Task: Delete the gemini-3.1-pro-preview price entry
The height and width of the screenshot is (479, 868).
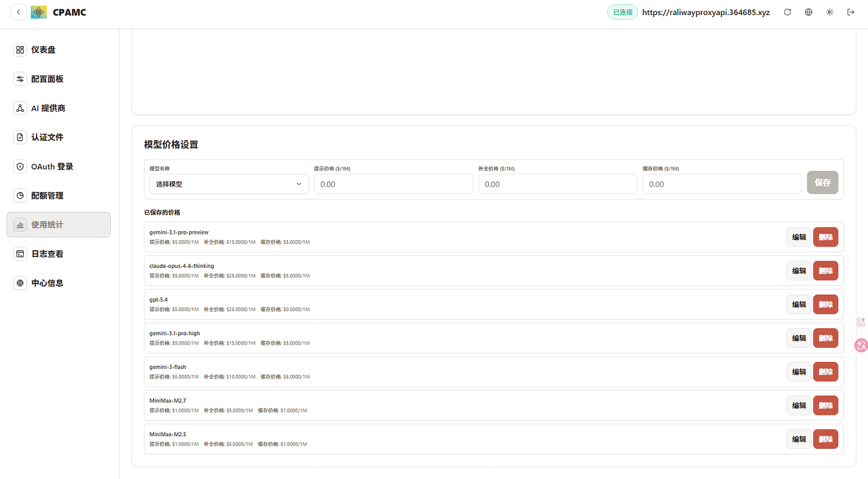Action: point(826,237)
